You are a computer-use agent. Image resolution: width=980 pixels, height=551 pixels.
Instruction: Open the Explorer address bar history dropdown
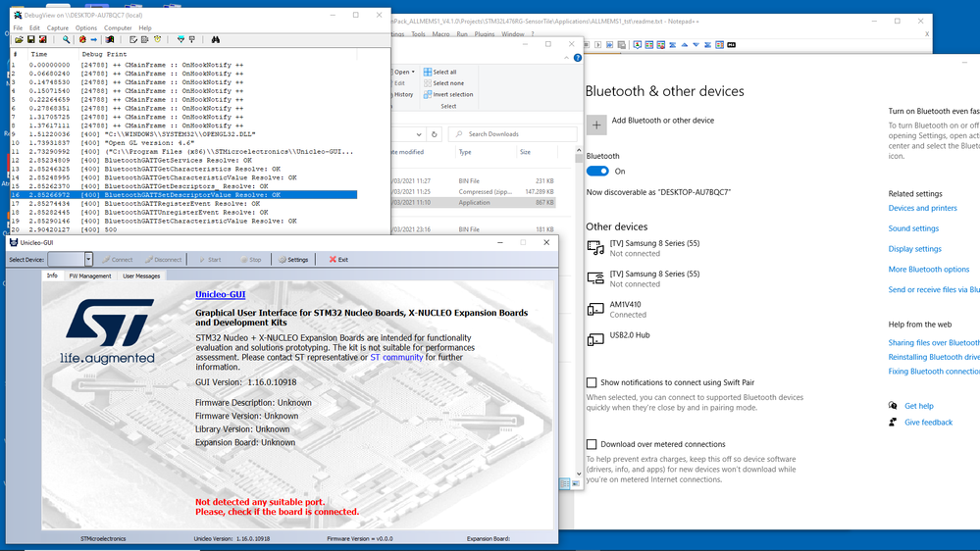click(418, 134)
